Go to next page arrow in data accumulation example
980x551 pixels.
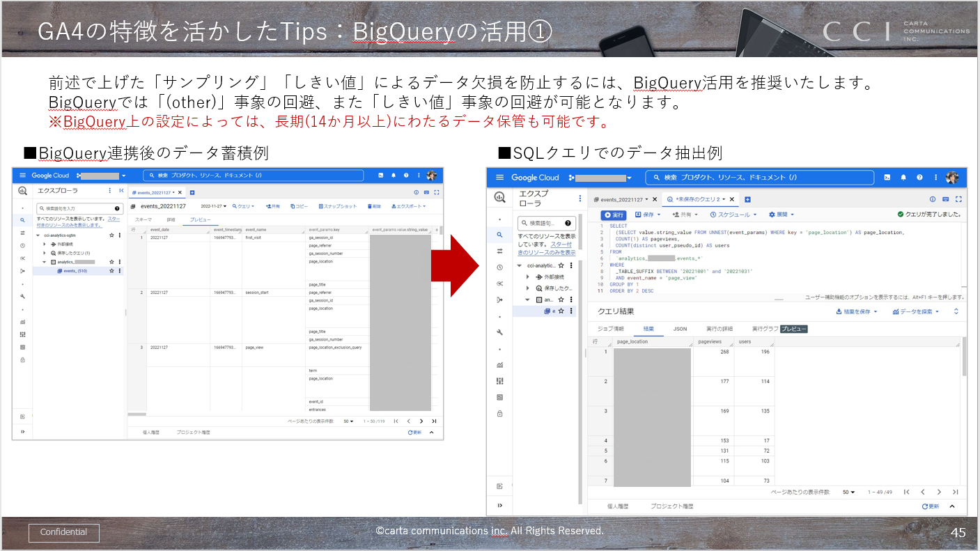click(421, 421)
